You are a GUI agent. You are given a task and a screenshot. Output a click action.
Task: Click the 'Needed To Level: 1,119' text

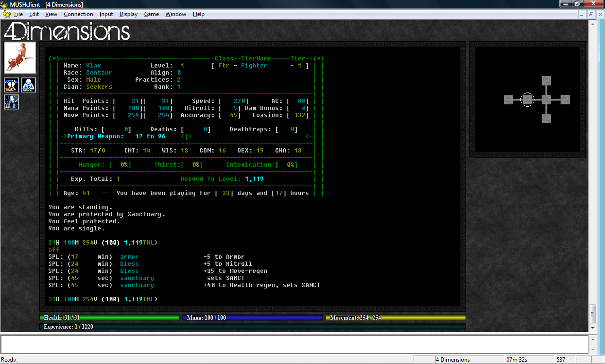pos(222,179)
